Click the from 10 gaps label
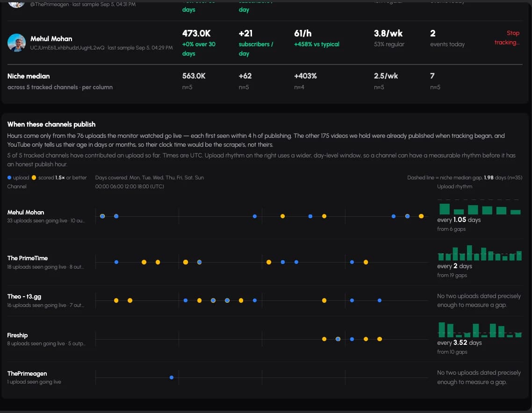 pos(452,352)
